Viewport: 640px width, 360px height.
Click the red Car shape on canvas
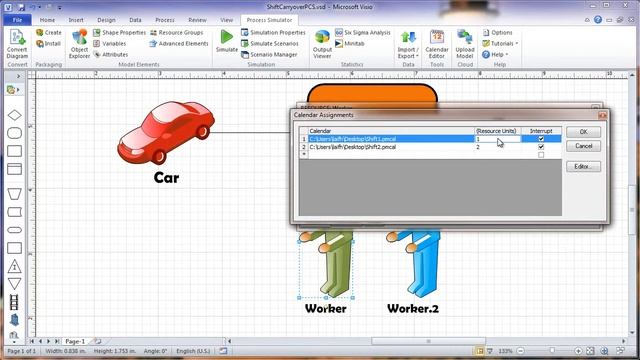point(166,132)
